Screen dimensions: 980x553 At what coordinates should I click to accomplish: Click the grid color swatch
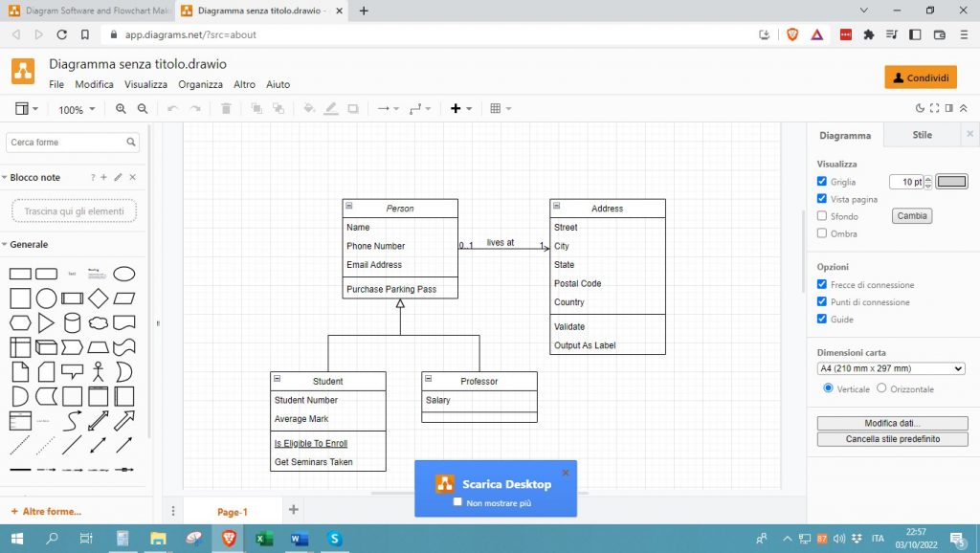pyautogui.click(x=951, y=182)
